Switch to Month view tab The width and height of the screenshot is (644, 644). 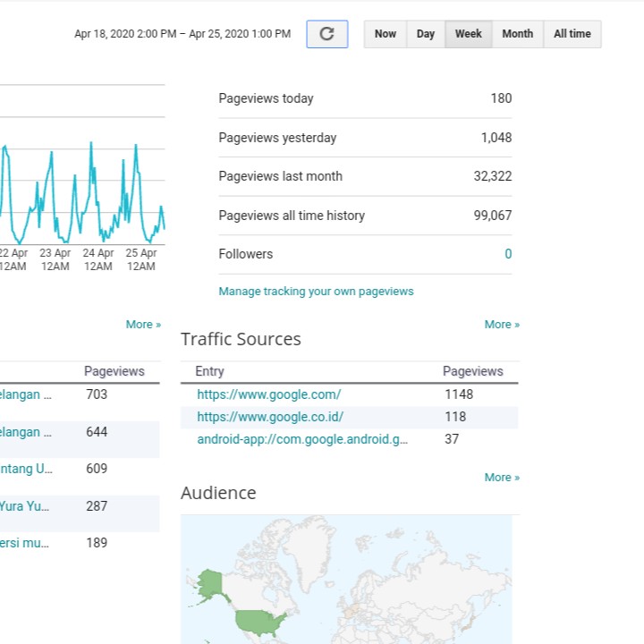517,34
